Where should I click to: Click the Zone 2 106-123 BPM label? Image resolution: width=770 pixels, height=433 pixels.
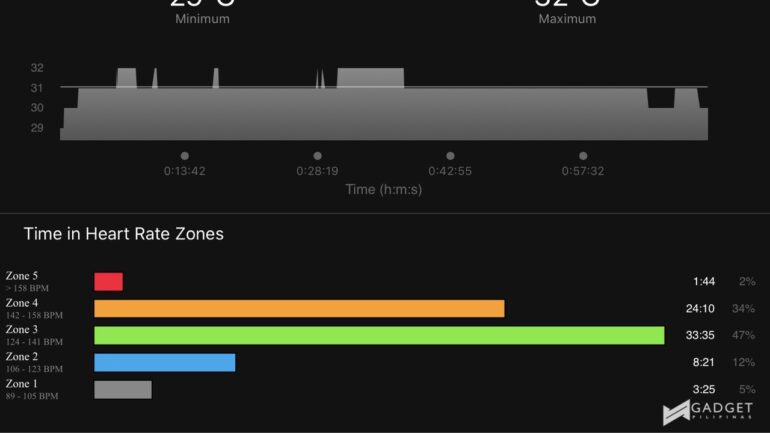point(34,362)
